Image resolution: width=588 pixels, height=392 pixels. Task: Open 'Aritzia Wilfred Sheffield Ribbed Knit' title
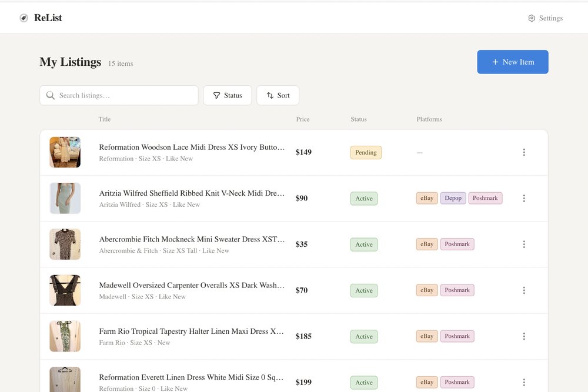pos(192,193)
